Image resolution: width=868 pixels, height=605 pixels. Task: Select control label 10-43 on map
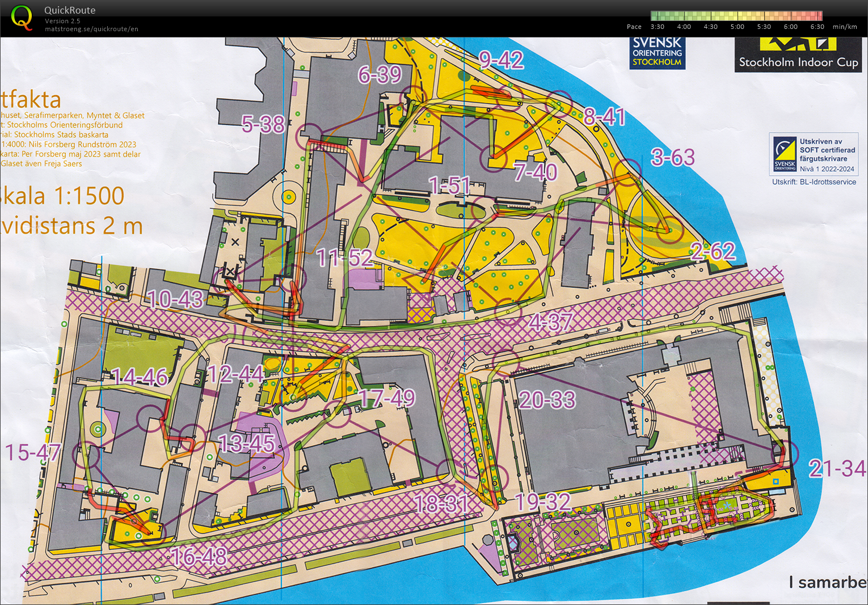(x=175, y=299)
